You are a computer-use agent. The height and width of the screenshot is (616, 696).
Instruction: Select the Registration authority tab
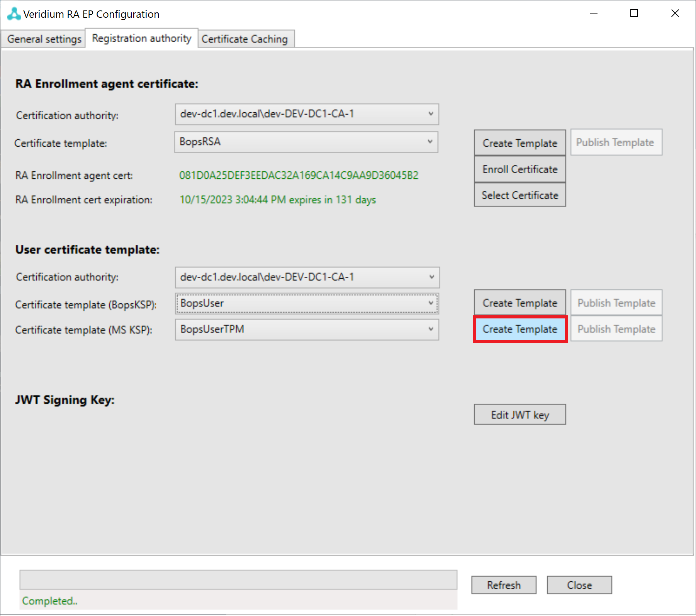(141, 38)
